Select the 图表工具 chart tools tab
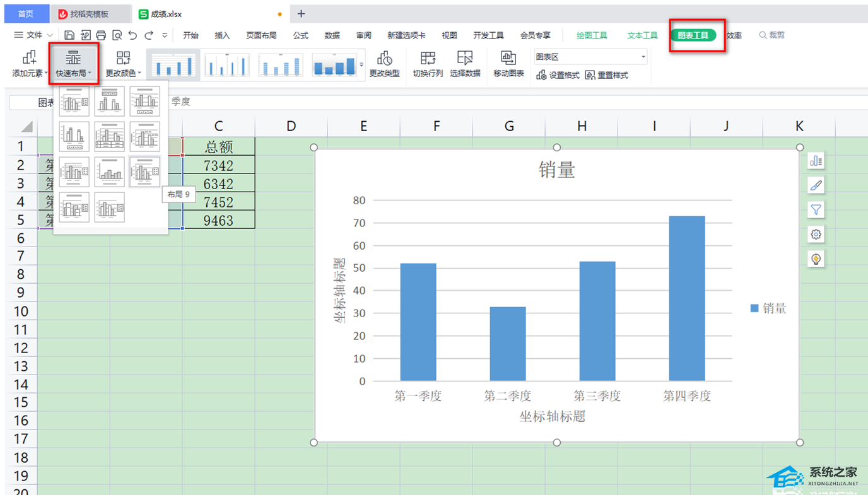The width and height of the screenshot is (868, 495). tap(693, 35)
